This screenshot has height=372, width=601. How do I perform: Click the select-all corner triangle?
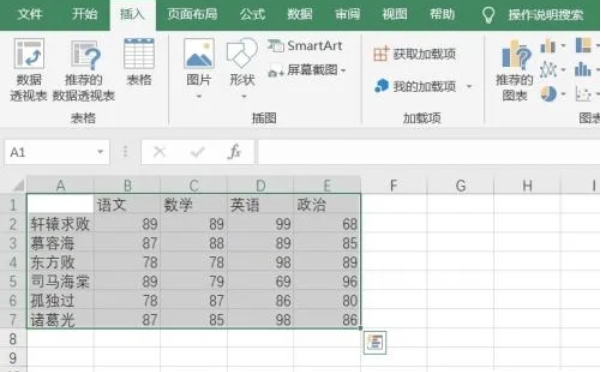[18, 186]
